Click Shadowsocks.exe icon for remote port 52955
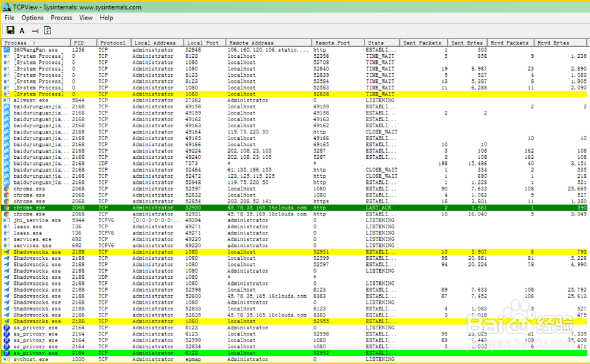This screenshot has height=364, width=590. pos(7,321)
